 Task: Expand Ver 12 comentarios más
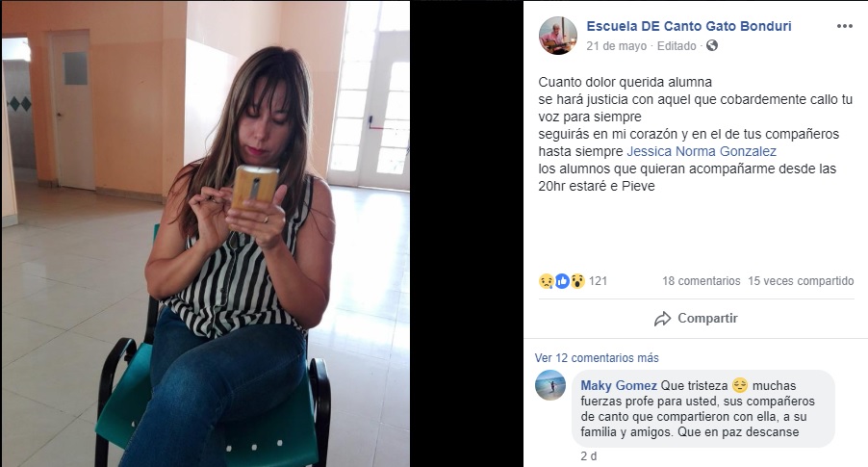597,358
